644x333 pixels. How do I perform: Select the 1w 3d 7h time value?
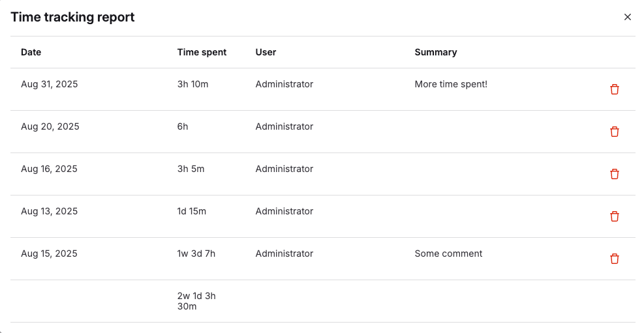196,253
